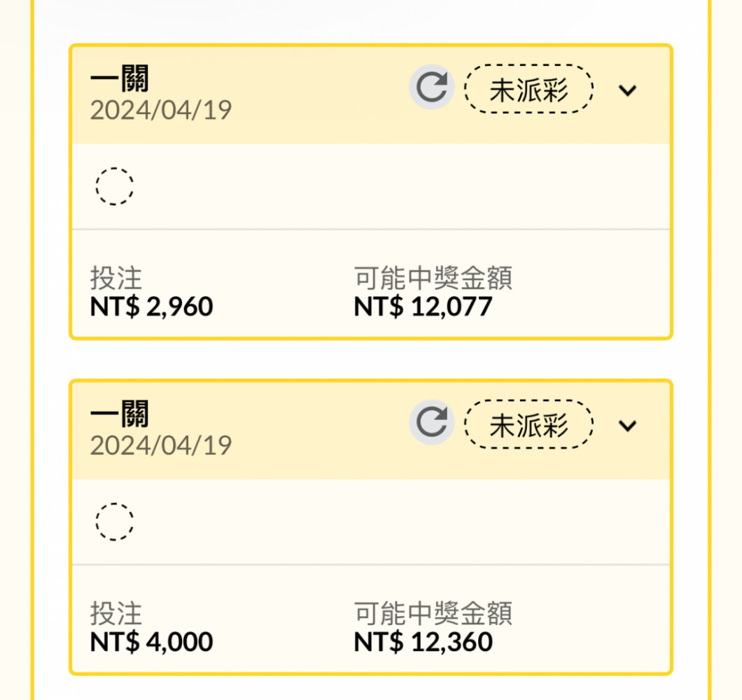This screenshot has height=700, width=742.
Task: Click 可能中獎金額 label above NT$ 12,077
Action: point(433,278)
